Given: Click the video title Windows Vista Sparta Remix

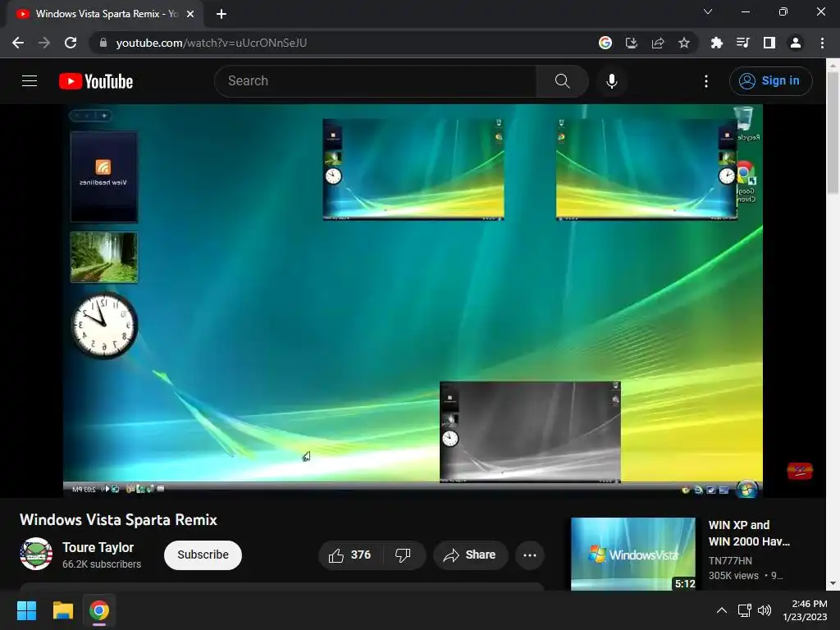Looking at the screenshot, I should coord(118,519).
